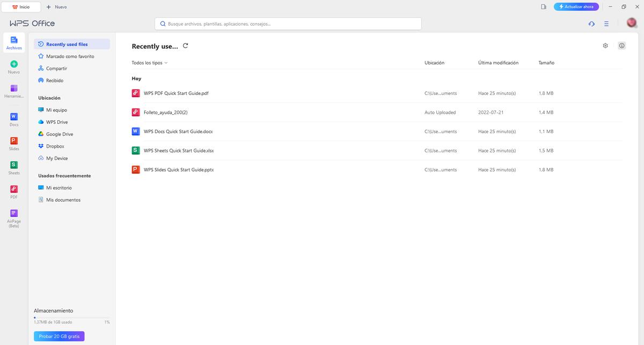644x345 pixels.
Task: Switch to the Inicio tab
Action: click(x=21, y=7)
